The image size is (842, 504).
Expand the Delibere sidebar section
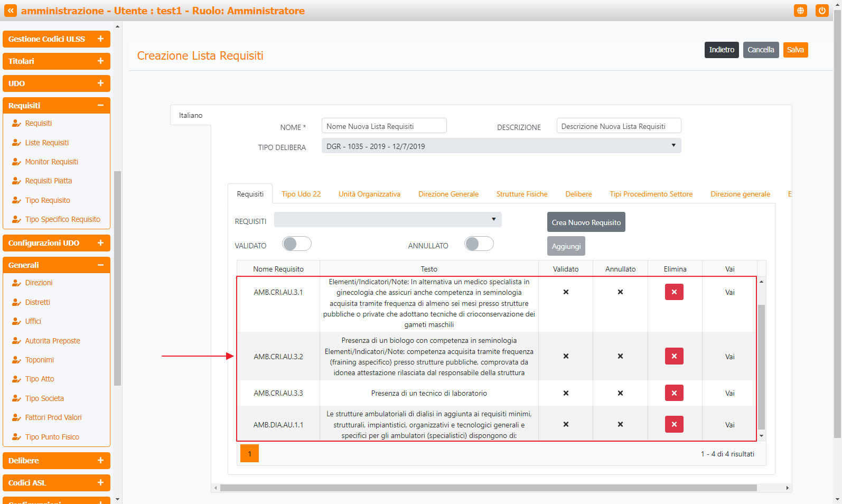coord(57,461)
